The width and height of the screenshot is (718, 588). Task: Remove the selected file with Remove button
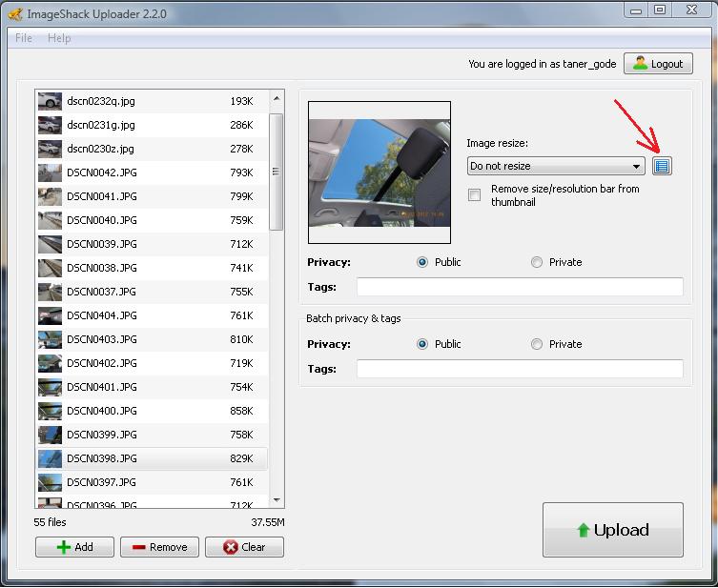159,547
